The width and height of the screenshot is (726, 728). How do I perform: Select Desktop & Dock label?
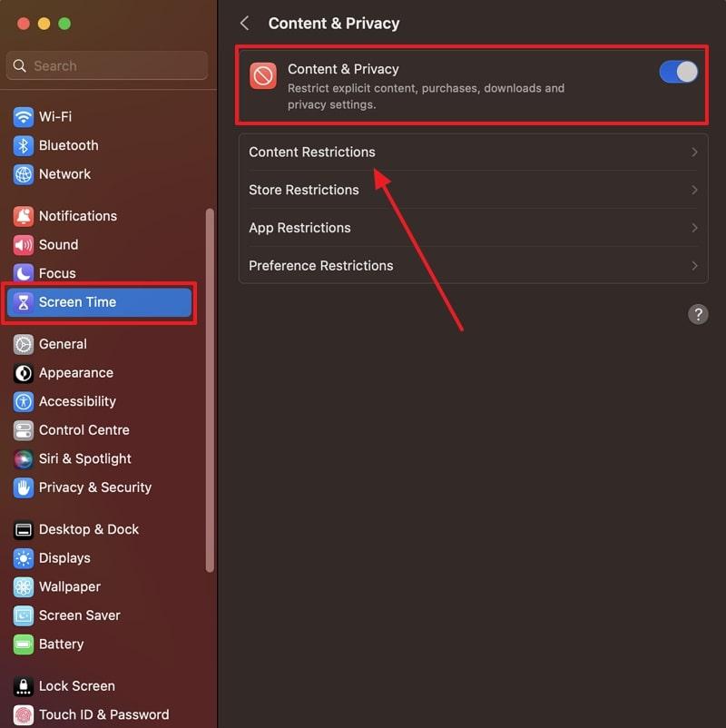tap(89, 530)
